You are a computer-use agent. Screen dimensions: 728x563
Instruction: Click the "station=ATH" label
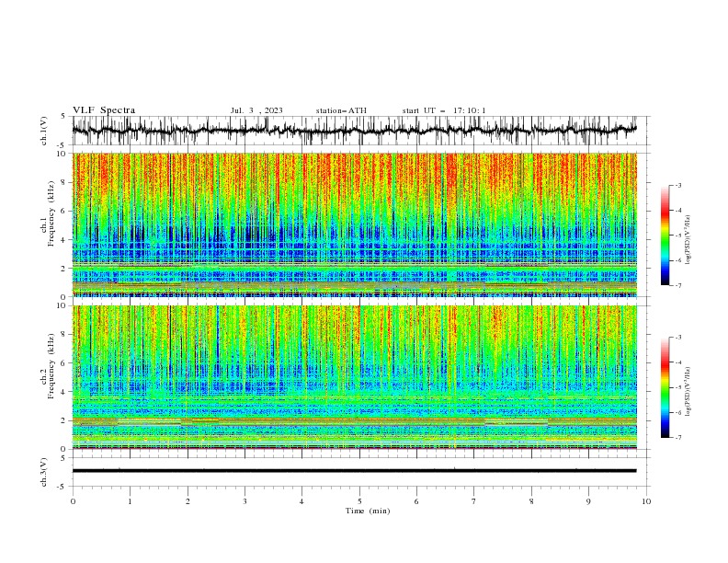(341, 110)
